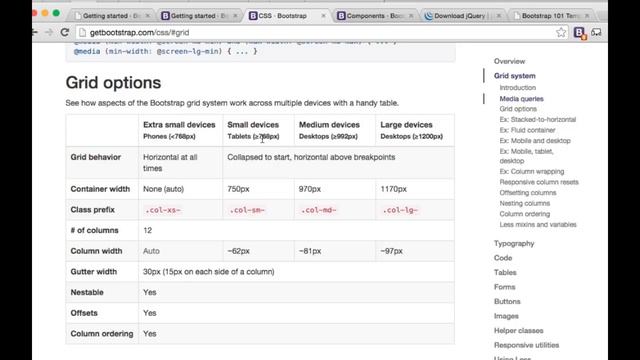
Task: Select Grid options sidebar link
Action: [x=518, y=109]
